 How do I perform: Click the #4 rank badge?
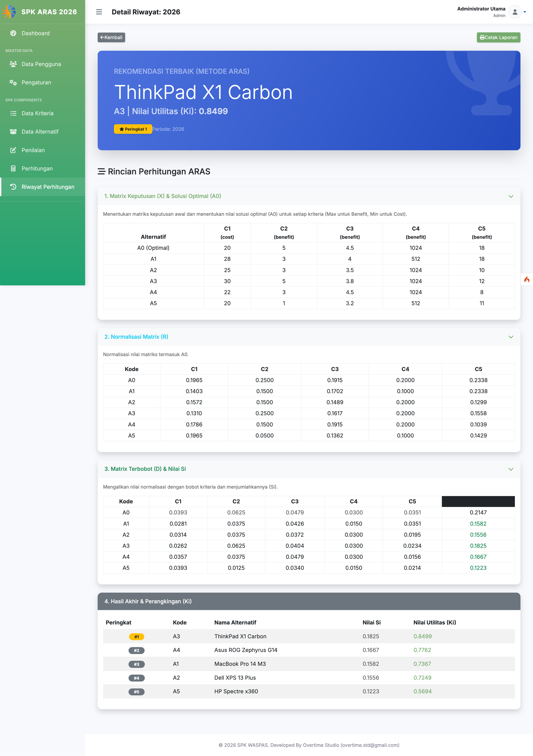point(137,678)
